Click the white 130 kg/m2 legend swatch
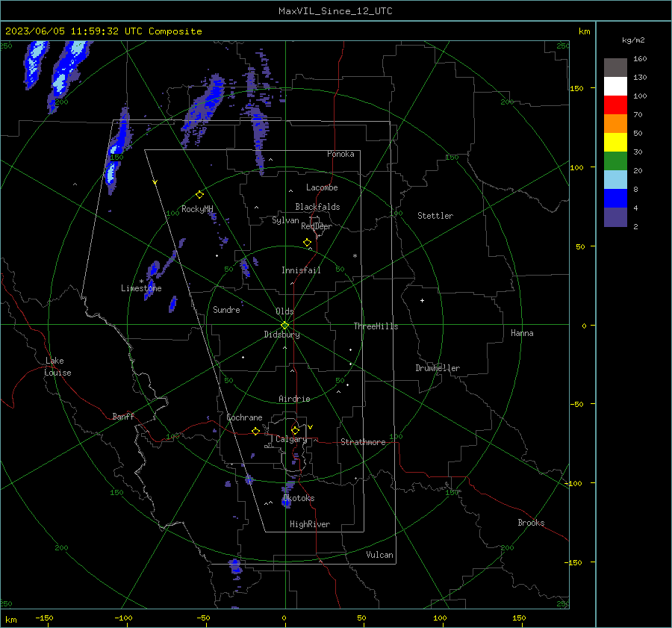This screenshot has height=628, width=672. tap(615, 87)
